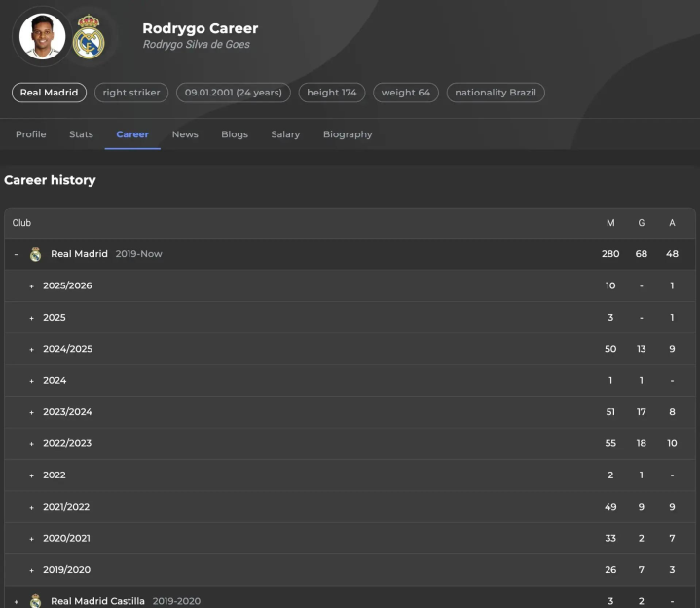
Task: Click the 280 total matches value
Action: 610,254
